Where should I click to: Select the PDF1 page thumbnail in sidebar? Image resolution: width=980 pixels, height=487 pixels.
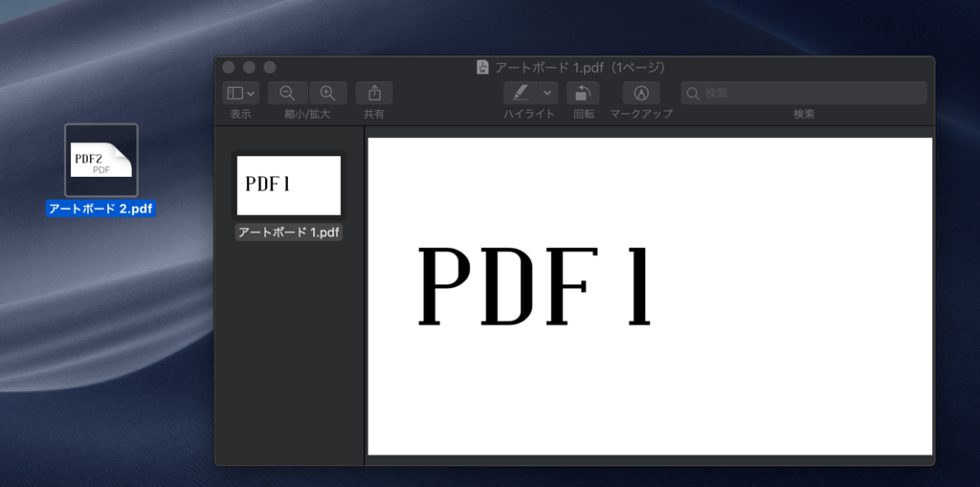[289, 185]
